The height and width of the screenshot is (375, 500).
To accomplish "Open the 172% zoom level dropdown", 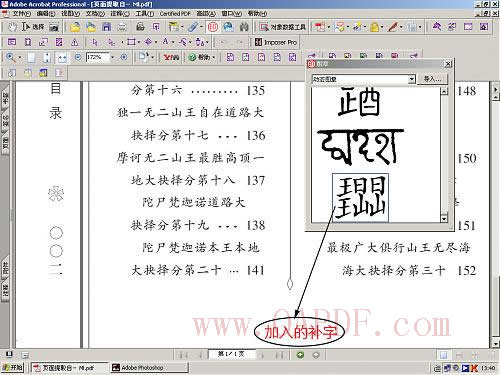I will click(113, 57).
